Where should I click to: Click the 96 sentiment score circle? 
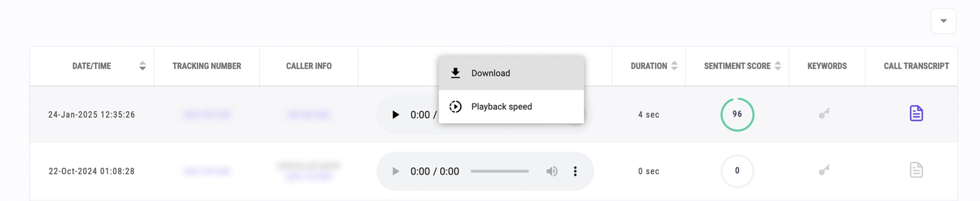737,114
